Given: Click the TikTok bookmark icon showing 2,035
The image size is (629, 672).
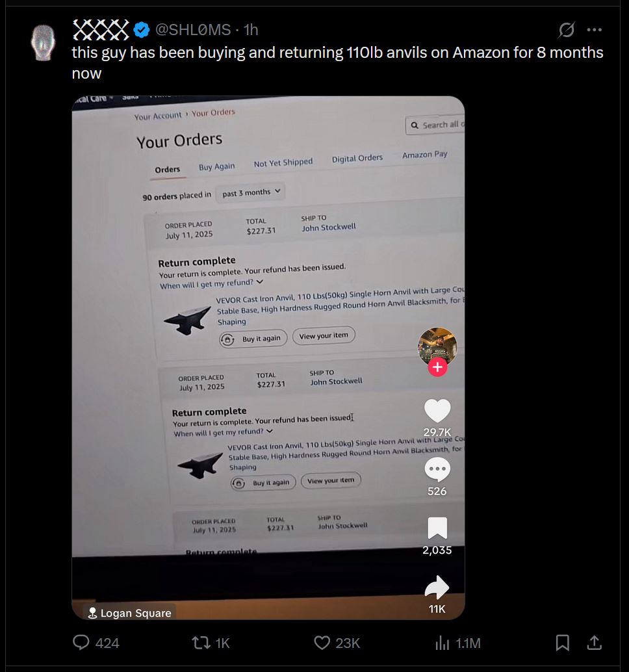Looking at the screenshot, I should click(437, 528).
